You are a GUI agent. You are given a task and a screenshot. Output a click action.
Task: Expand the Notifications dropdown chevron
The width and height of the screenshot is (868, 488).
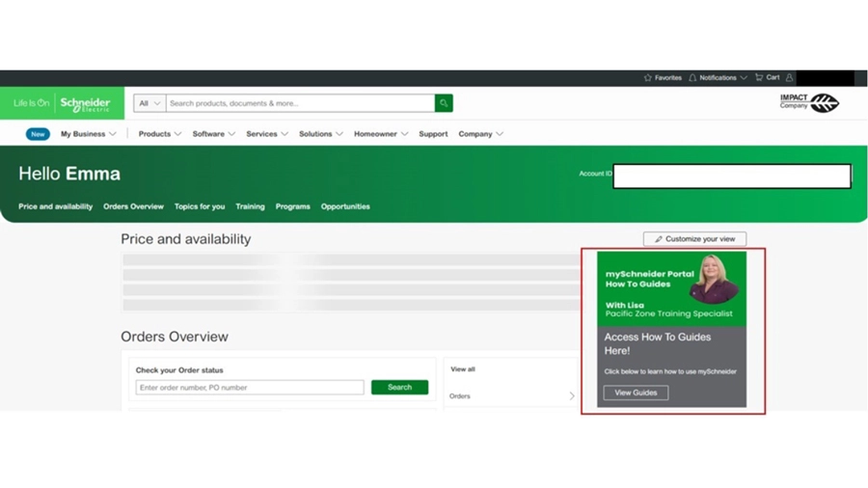[x=744, y=78]
